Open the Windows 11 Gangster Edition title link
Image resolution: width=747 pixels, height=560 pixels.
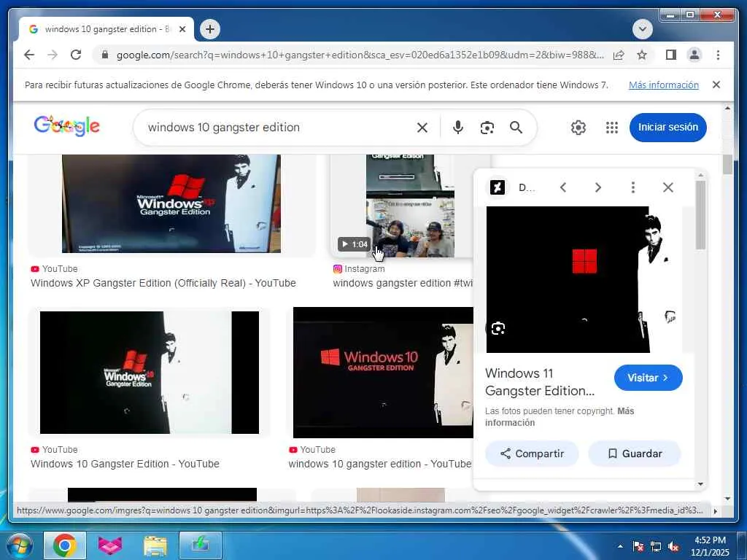[540, 382]
